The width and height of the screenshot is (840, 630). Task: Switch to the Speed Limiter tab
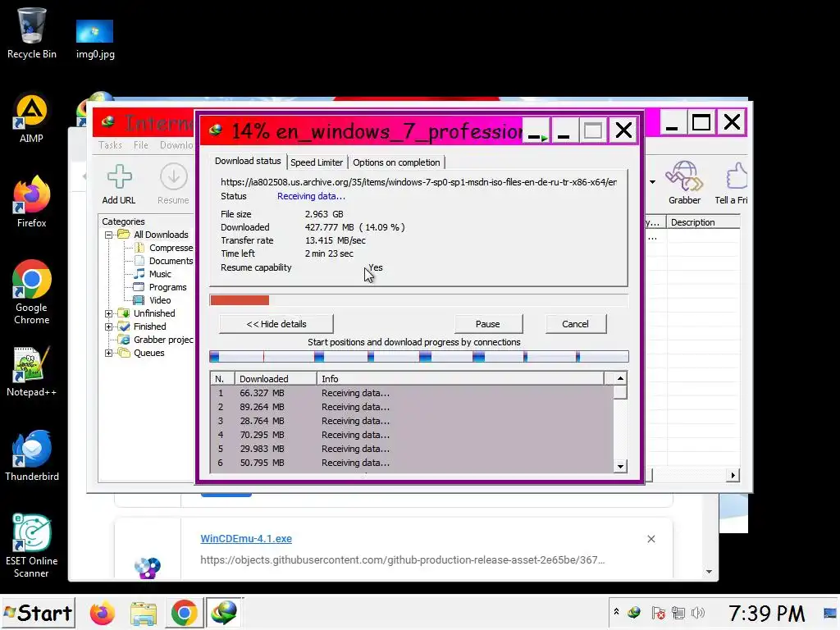pos(317,162)
